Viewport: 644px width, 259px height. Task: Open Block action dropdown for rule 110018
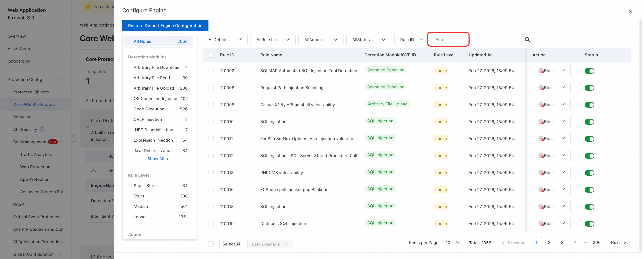[551, 206]
